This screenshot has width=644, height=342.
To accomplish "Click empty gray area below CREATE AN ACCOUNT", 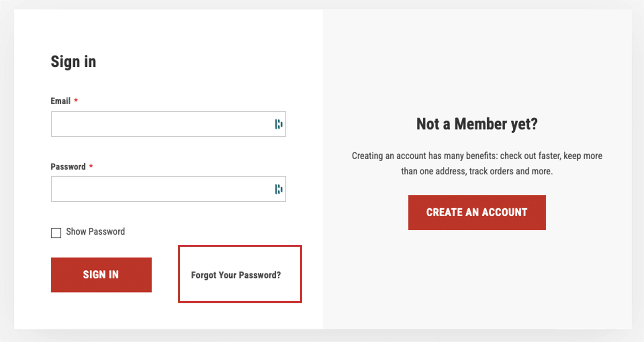I will tap(477, 280).
